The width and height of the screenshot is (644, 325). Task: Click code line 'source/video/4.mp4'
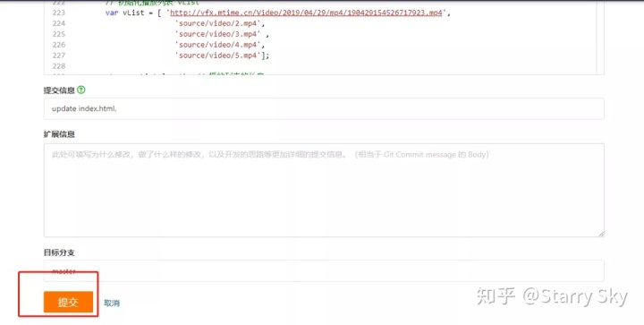pyautogui.click(x=220, y=45)
